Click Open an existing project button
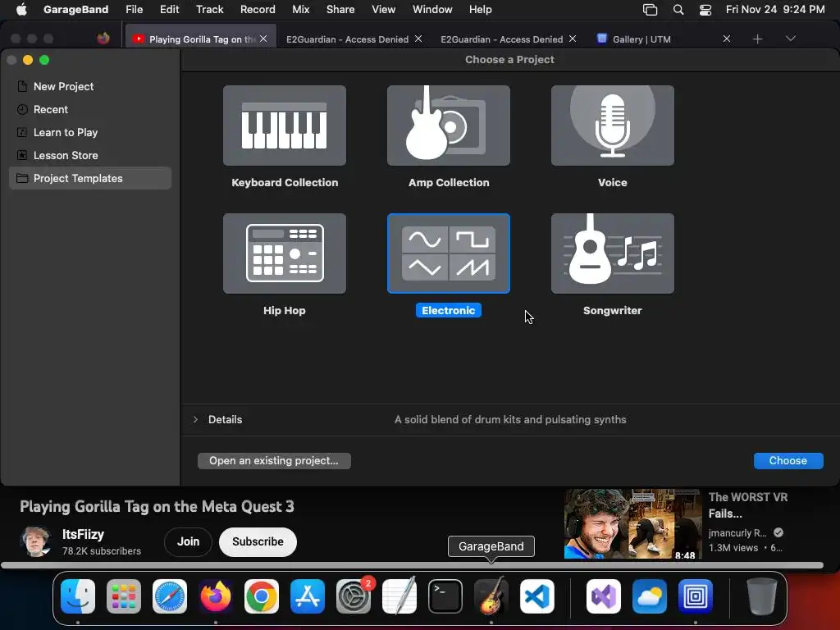Image resolution: width=840 pixels, height=630 pixels. (x=274, y=461)
